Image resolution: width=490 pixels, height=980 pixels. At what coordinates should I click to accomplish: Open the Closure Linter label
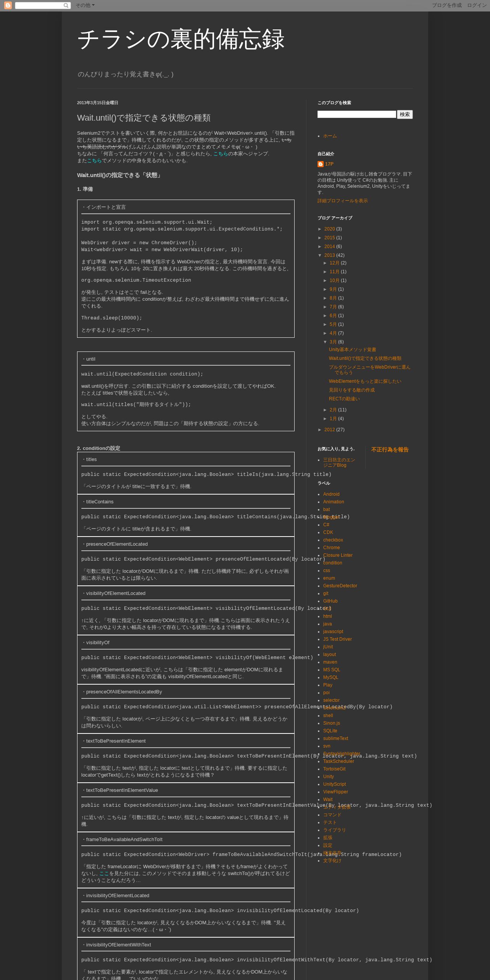tap(338, 555)
